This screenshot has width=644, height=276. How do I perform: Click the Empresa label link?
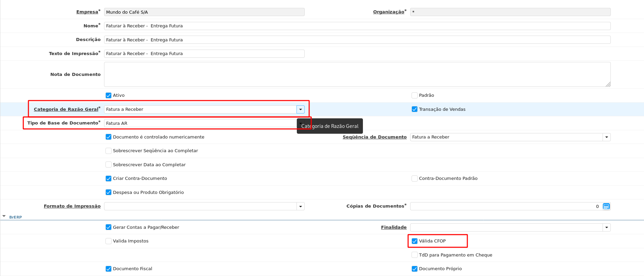[87, 12]
